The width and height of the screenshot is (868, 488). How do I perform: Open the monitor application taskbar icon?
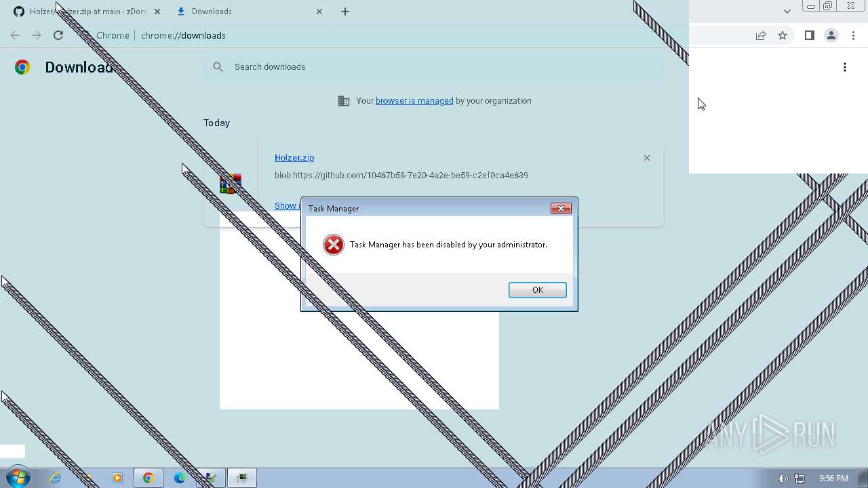241,478
